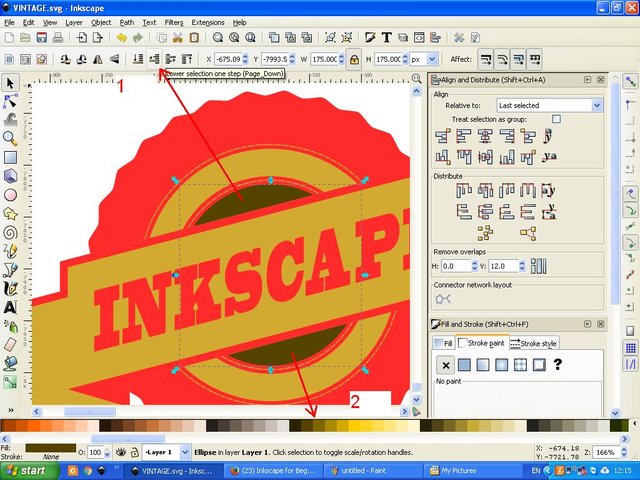Select the Text tool in toolbox

10,307
